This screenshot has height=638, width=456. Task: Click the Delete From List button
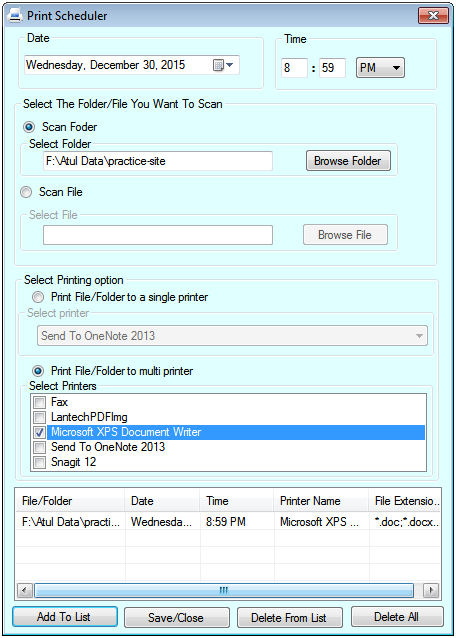pos(290,618)
